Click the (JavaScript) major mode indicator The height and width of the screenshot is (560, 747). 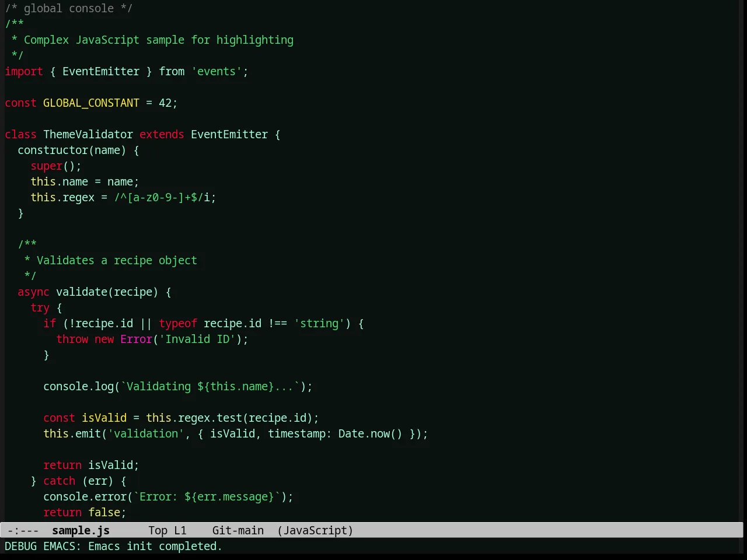315,530
